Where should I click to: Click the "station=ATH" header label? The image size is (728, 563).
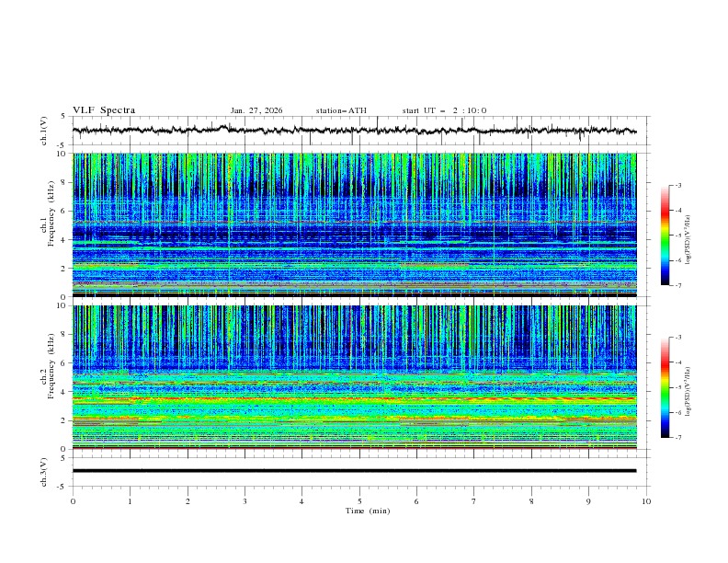coord(341,110)
